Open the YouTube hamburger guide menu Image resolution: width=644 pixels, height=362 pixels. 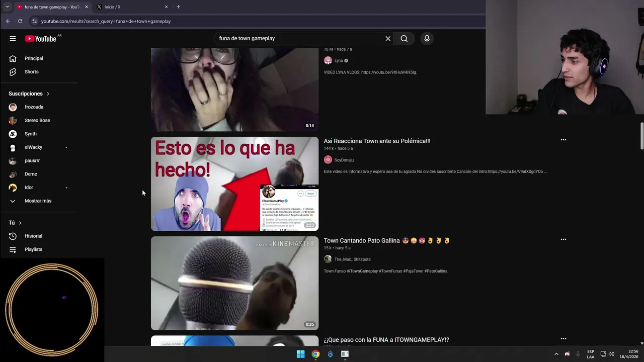tap(13, 39)
